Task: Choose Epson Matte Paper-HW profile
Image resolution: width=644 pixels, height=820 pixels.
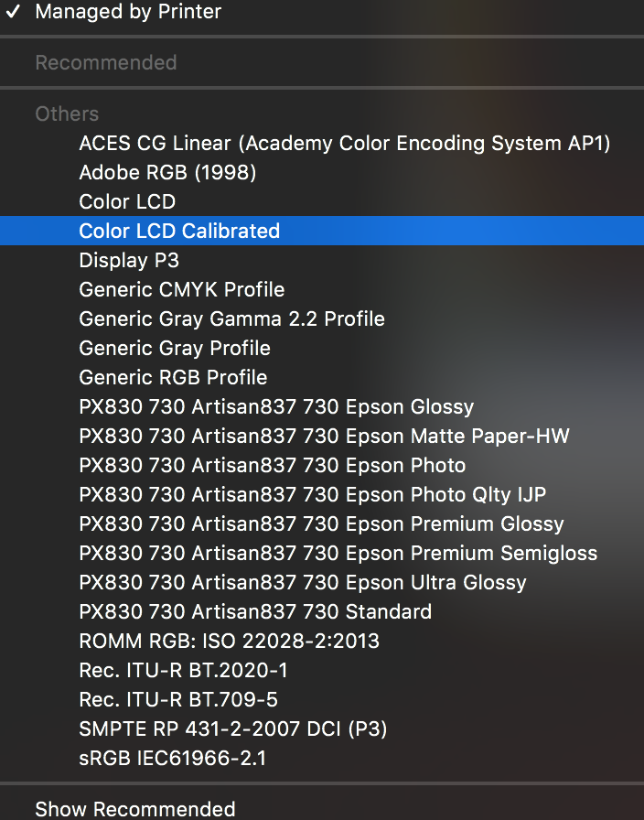Action: pos(324,436)
